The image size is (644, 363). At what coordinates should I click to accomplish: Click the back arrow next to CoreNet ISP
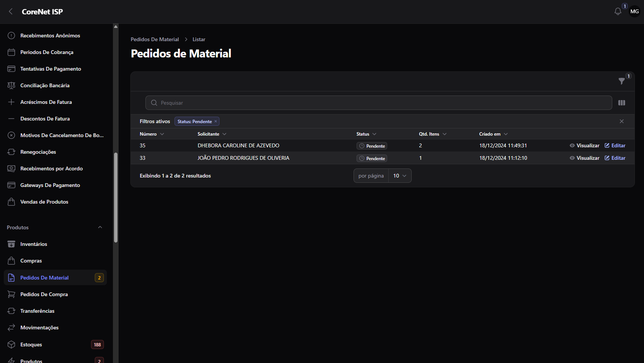[11, 12]
